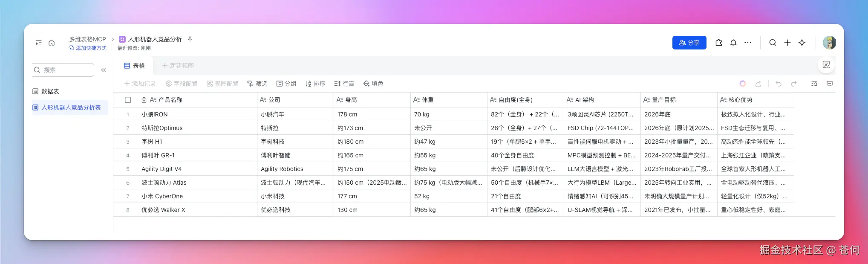
Task: Open the 筛选 filter menu
Action: click(x=257, y=84)
